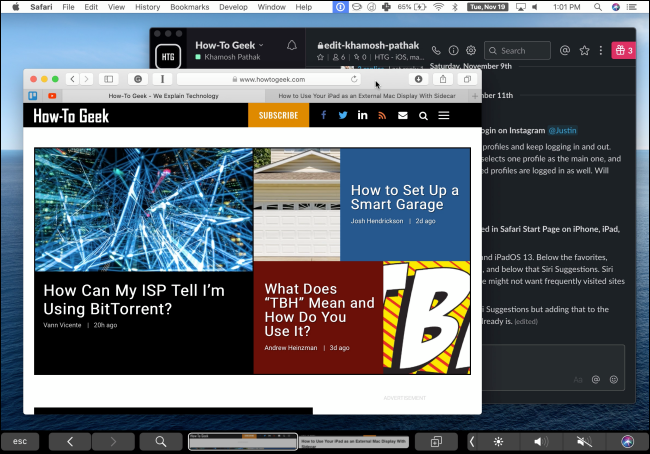Open How-To Geek Twitter icon
Image resolution: width=650 pixels, height=454 pixels.
(343, 115)
